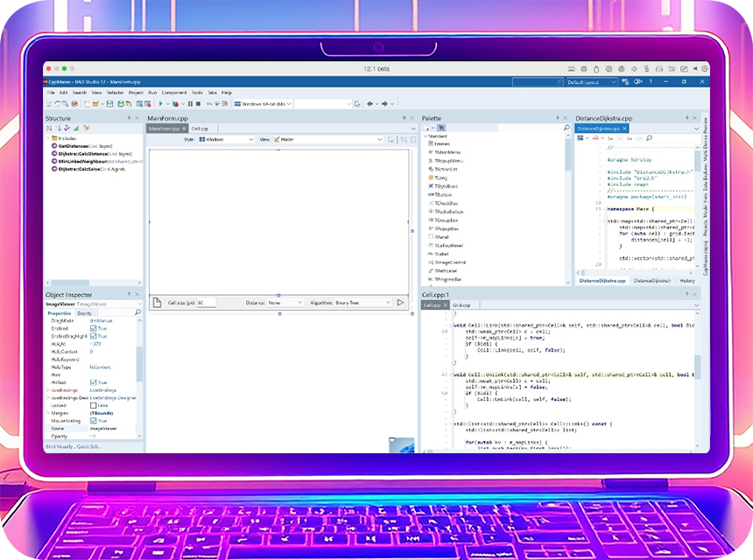The image size is (753, 560).
Task: Uncheck the HitTest property checkbox
Action: click(x=94, y=382)
